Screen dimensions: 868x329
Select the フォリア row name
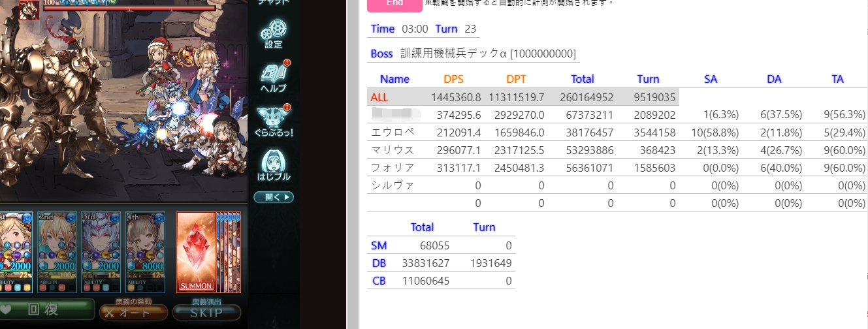coord(393,168)
